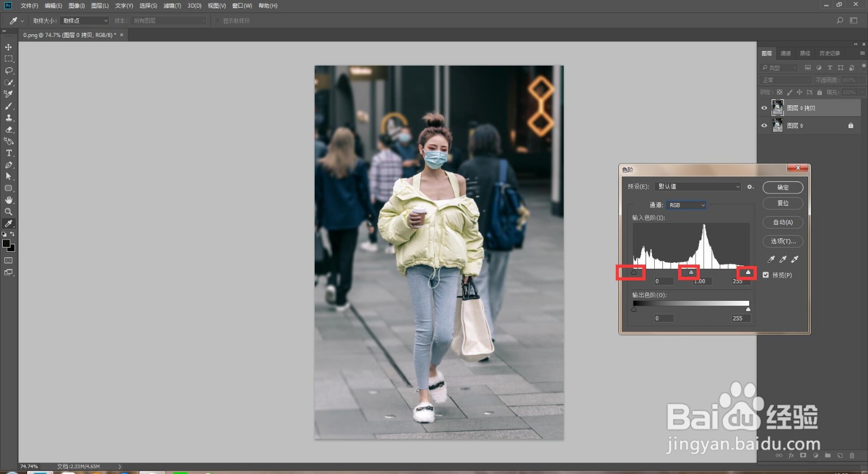Viewport: 868px width, 474px height.
Task: Select the Zoom tool in toolbox
Action: pos(9,212)
